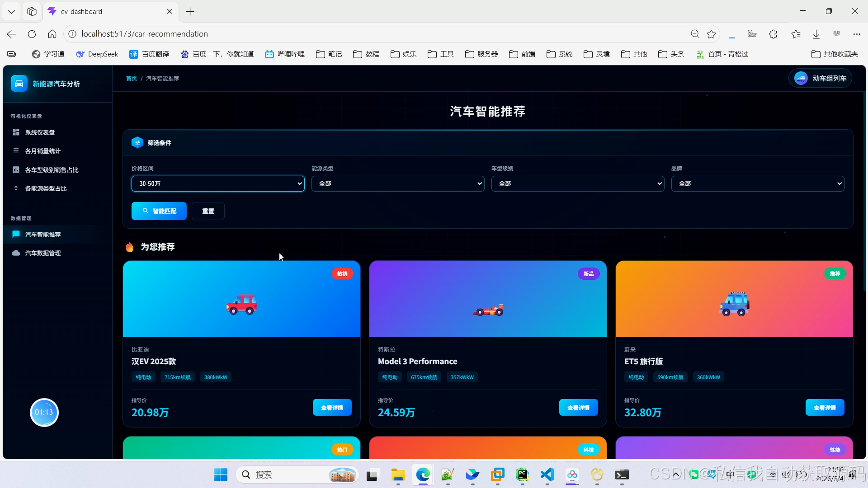Click the 各月销量统计 list icon

pos(16,150)
